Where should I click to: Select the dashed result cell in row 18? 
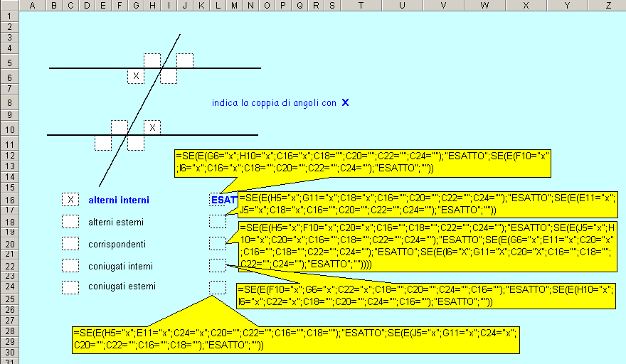tap(218, 222)
